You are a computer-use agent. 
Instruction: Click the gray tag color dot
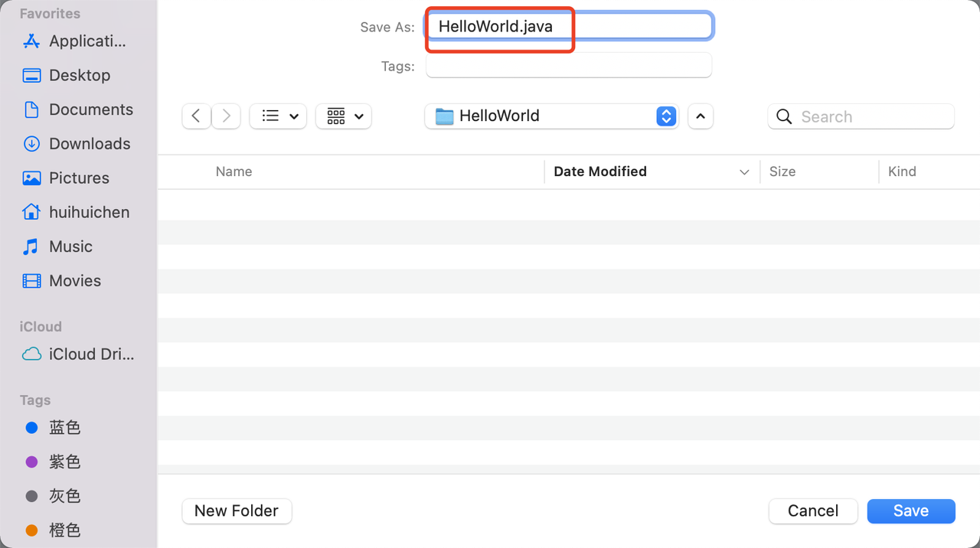(x=31, y=496)
